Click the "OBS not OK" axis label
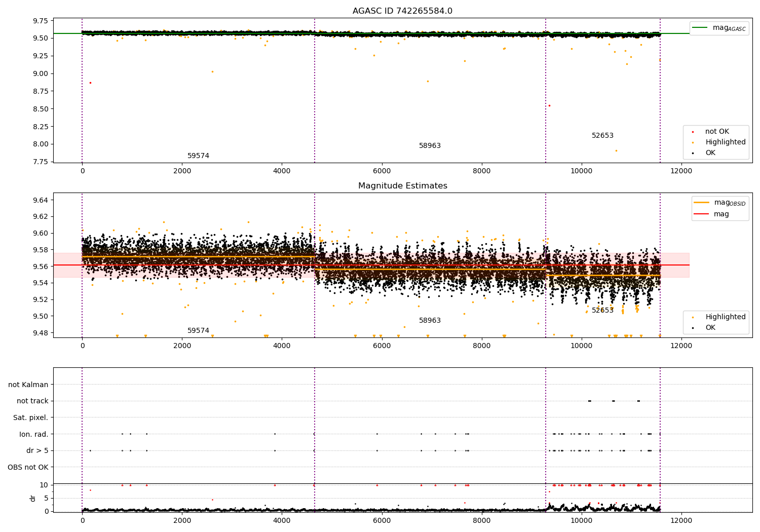 pyautogui.click(x=28, y=467)
